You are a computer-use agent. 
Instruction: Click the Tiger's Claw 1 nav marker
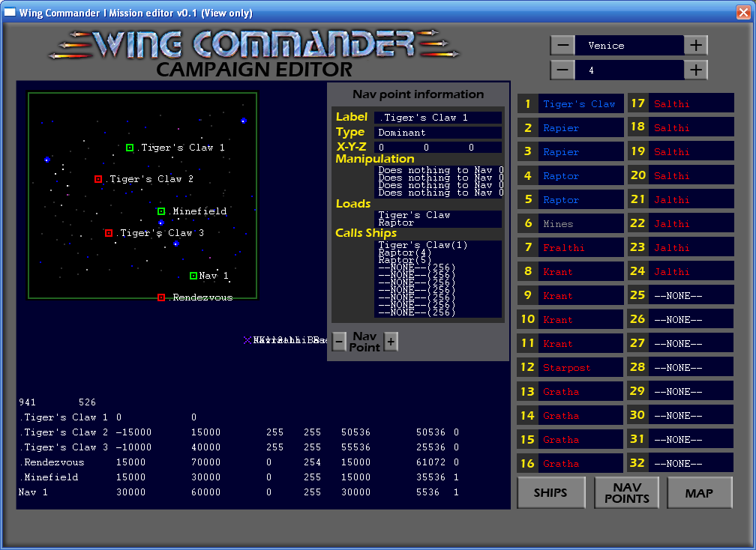(x=130, y=148)
